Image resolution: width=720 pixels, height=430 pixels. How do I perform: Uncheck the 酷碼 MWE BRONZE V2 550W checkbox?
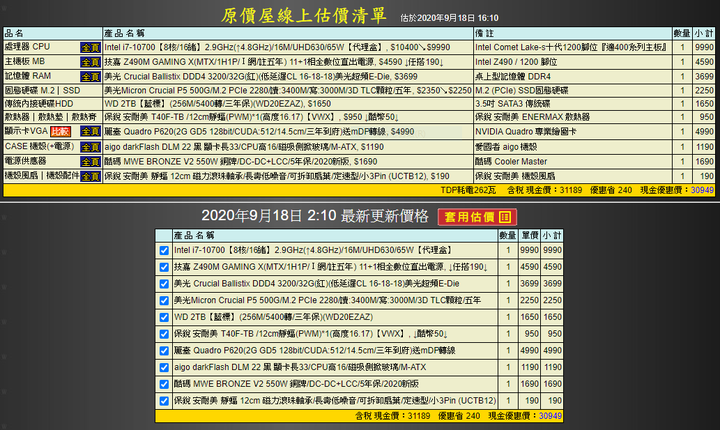pos(164,384)
